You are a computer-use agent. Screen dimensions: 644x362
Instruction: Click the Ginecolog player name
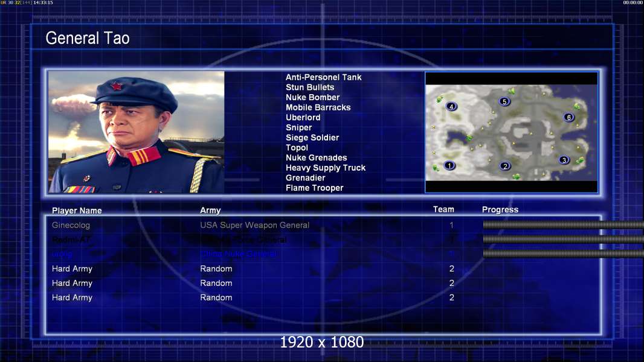pyautogui.click(x=71, y=225)
